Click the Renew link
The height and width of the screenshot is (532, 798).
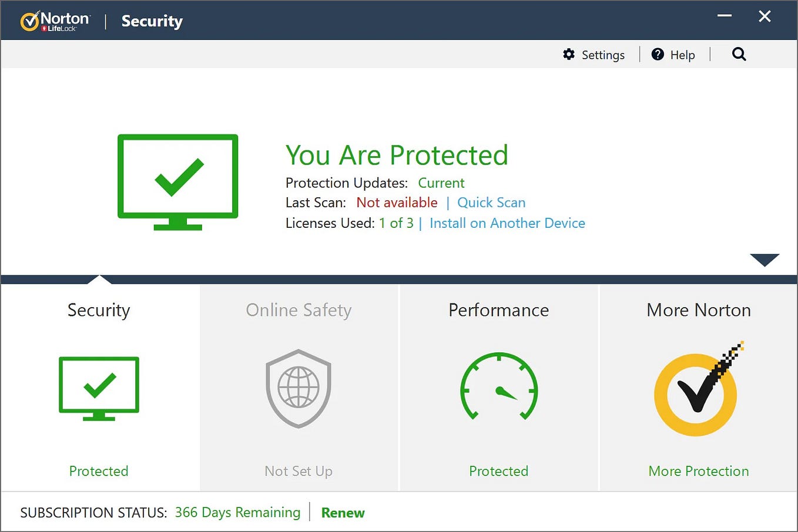coord(343,512)
